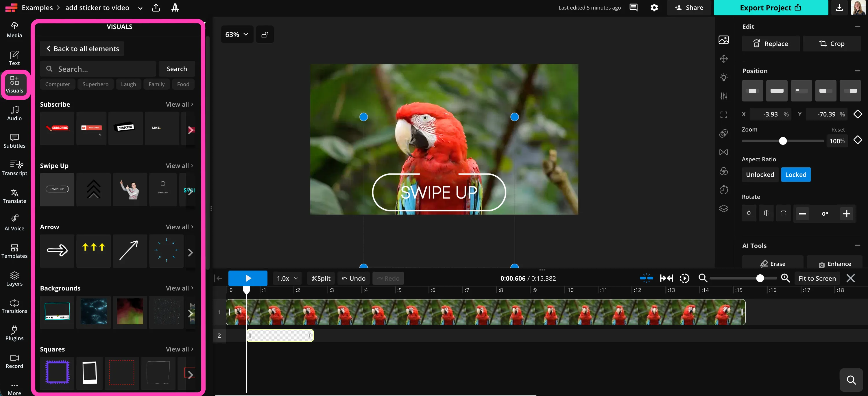
Task: Click the Export Project button
Action: [771, 8]
